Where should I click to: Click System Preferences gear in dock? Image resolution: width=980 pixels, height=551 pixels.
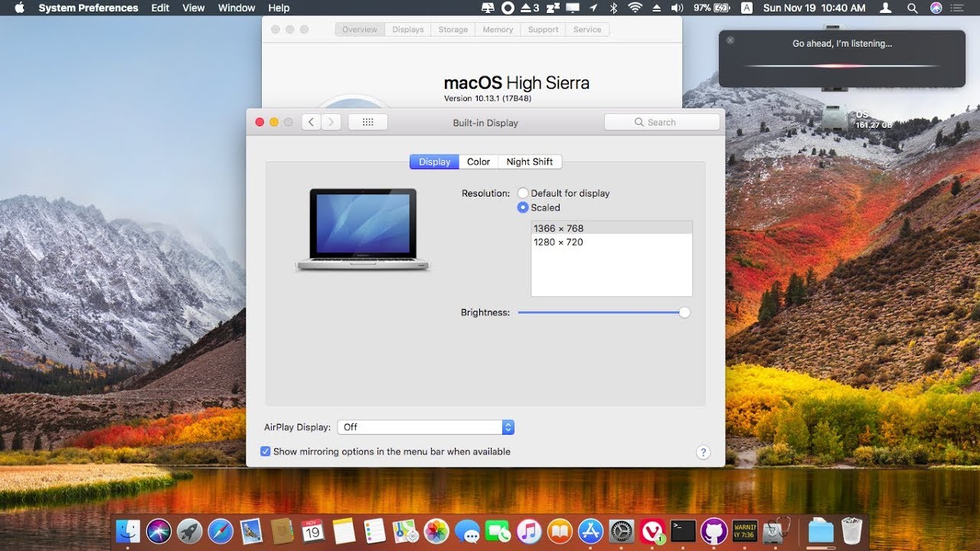(x=622, y=530)
